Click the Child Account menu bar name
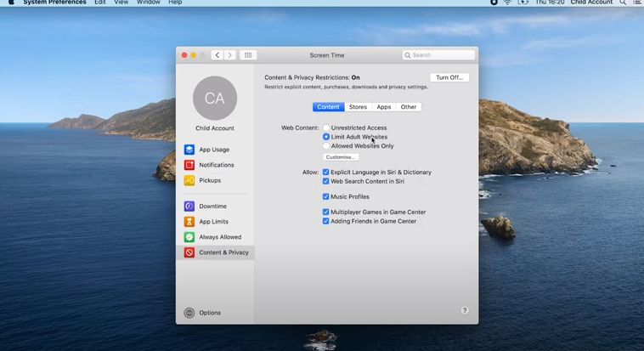 591,2
